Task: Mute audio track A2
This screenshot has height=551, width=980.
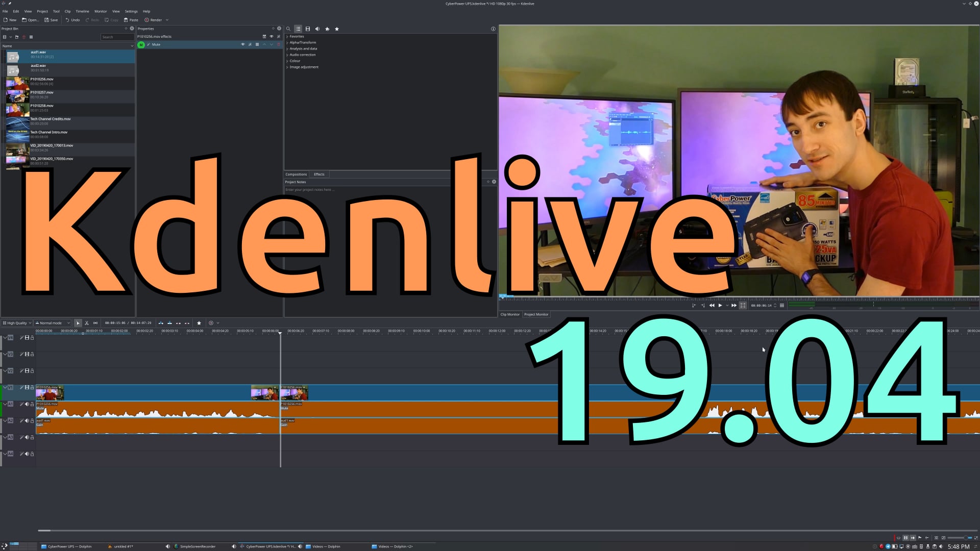Action: [27, 421]
